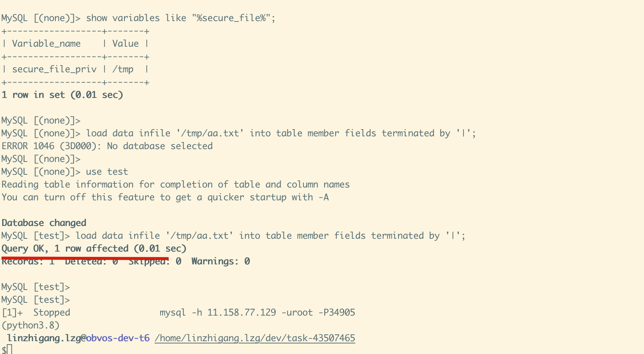This screenshot has height=354, width=644.
Task: Click the 'Query OK, 1 row affected' line
Action: tap(94, 249)
